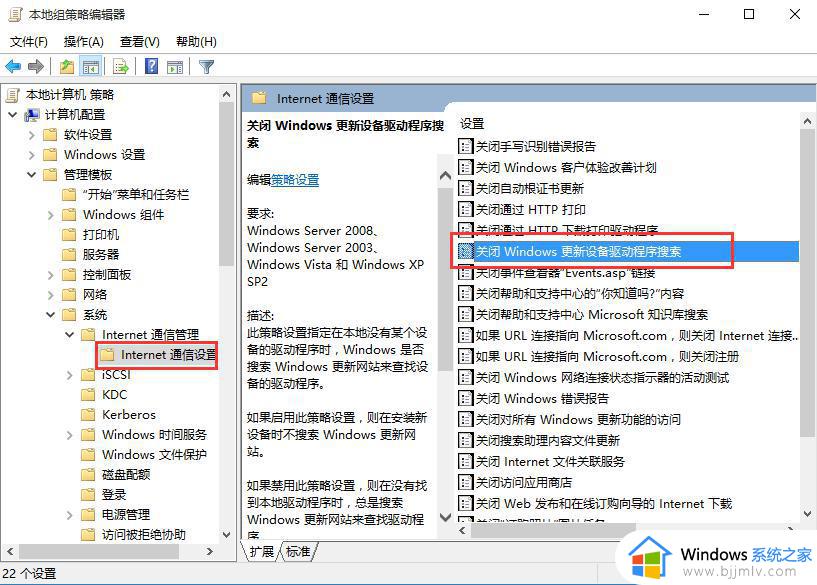Click the description pane scrollbar down arrow
Image resolution: width=817 pixels, height=585 pixels.
(x=445, y=517)
